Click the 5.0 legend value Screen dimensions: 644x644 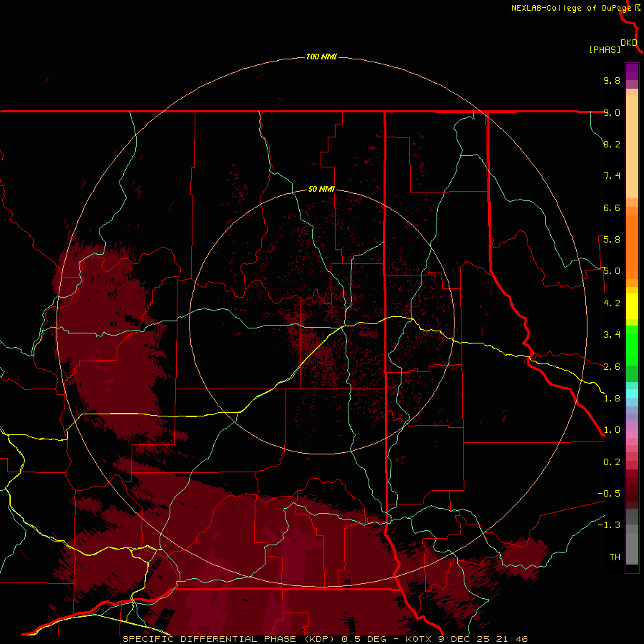point(612,271)
